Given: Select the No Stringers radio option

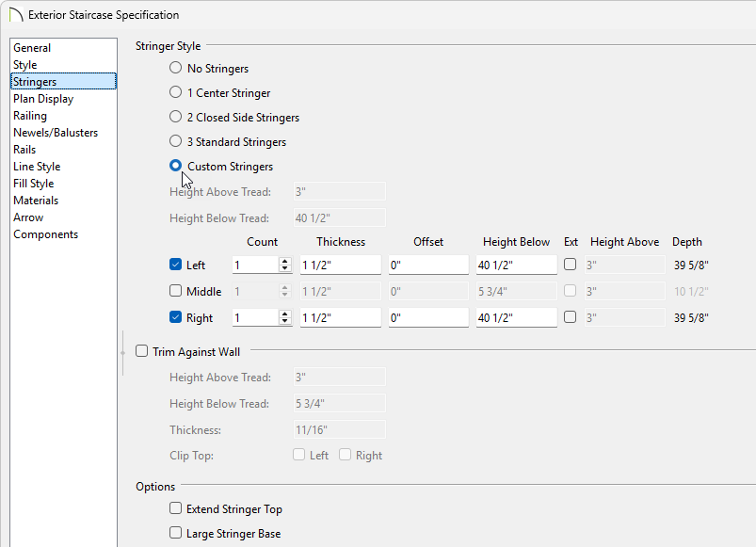Looking at the screenshot, I should click(x=176, y=69).
